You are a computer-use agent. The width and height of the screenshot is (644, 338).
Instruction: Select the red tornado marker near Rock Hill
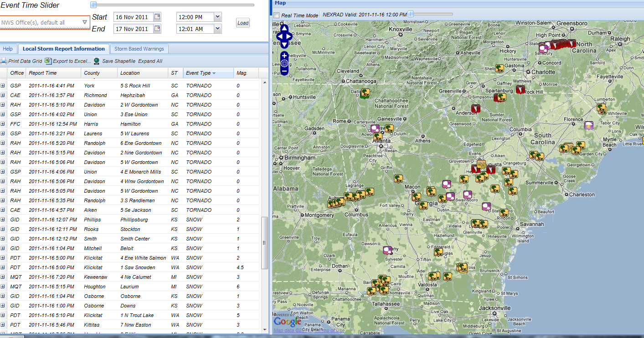pyautogui.click(x=520, y=89)
